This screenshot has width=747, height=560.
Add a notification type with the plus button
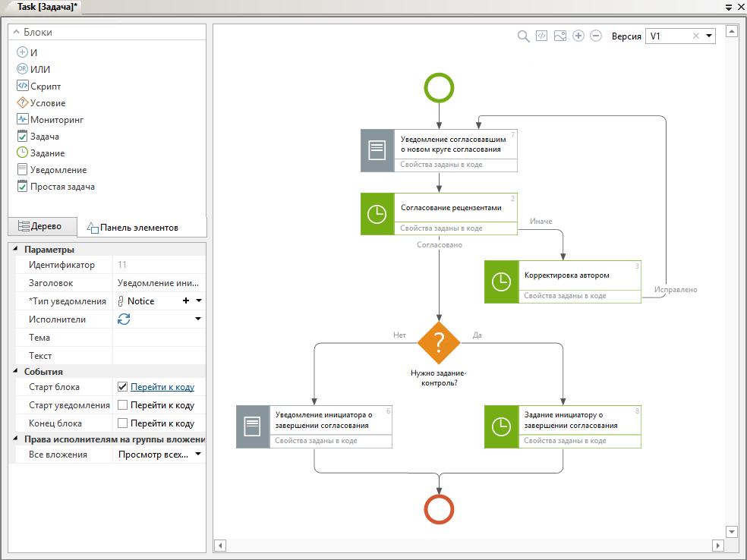tap(186, 301)
